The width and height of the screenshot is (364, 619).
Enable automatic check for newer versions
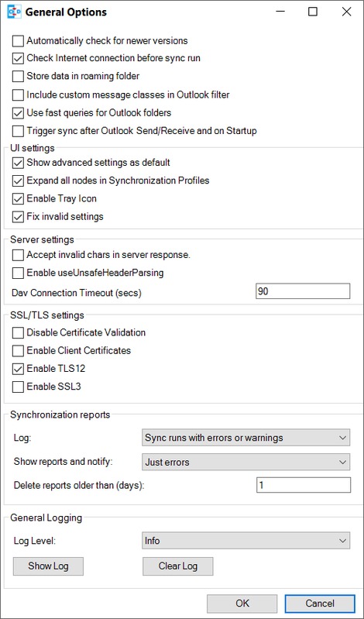[x=18, y=40]
